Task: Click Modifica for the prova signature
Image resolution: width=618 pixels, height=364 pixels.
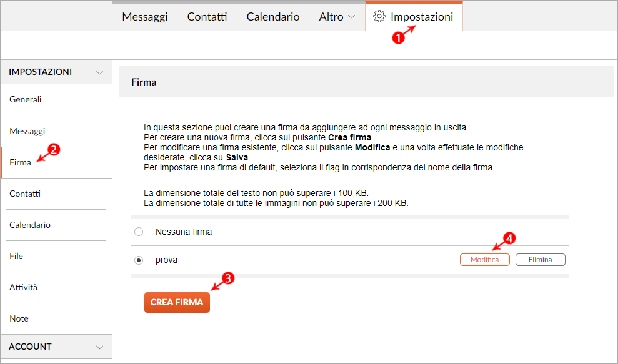Action: click(x=484, y=260)
